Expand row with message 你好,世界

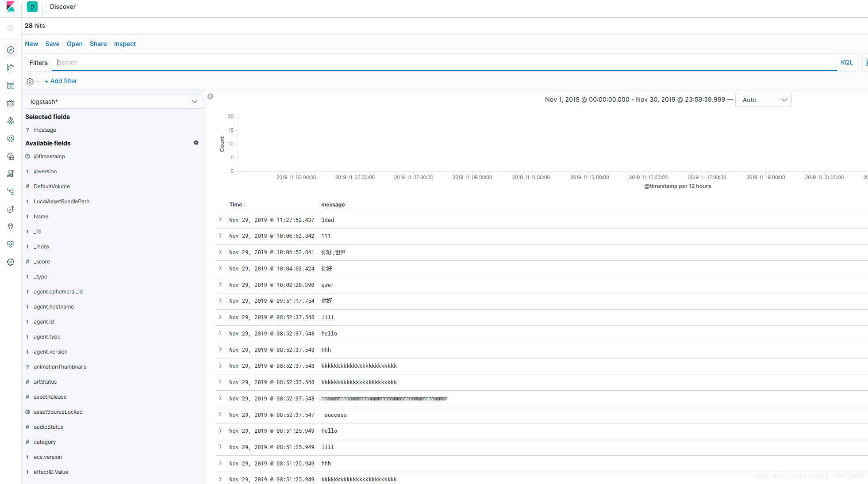pos(220,252)
